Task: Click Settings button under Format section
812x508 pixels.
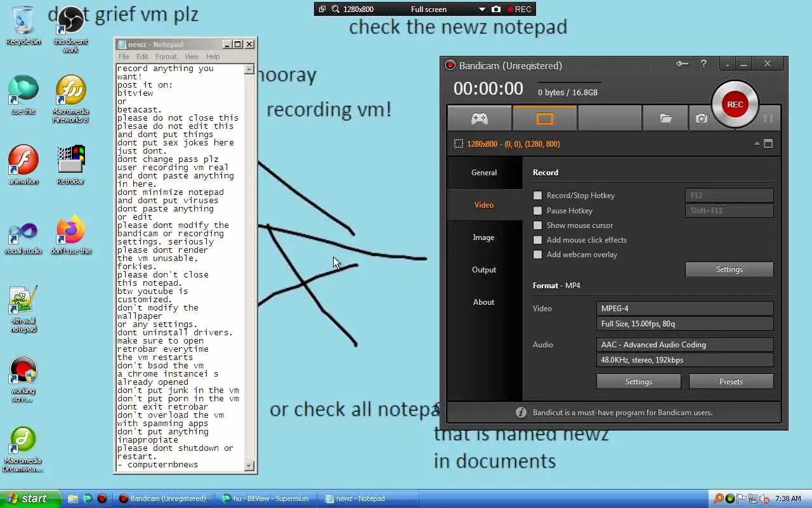Action: 639,382
